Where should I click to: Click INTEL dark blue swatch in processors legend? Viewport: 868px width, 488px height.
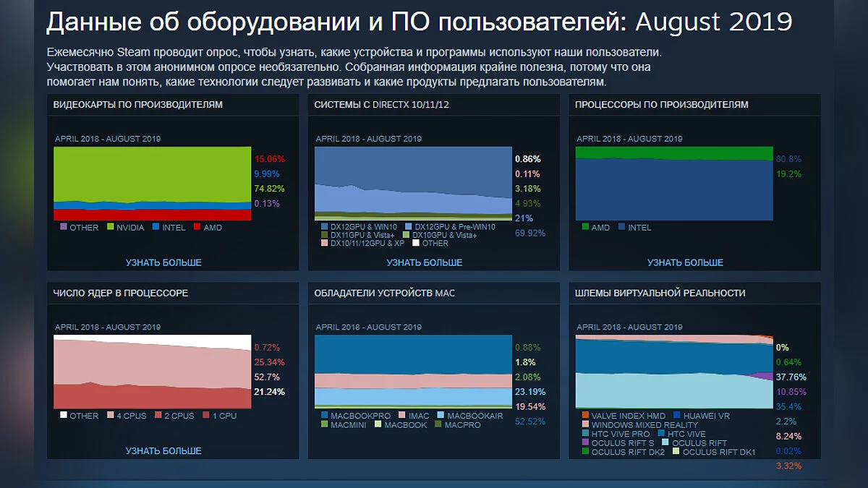[x=620, y=227]
